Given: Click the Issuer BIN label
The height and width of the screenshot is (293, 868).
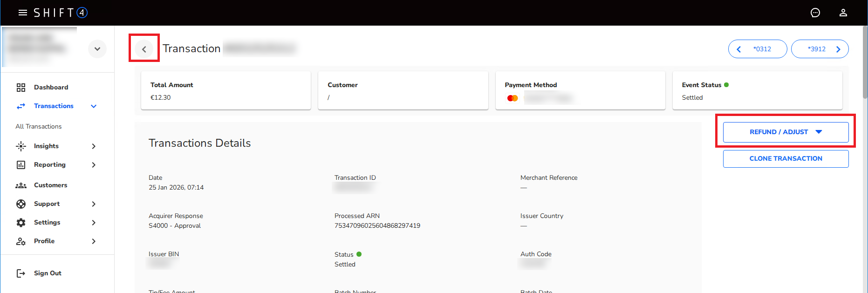Looking at the screenshot, I should (x=164, y=254).
